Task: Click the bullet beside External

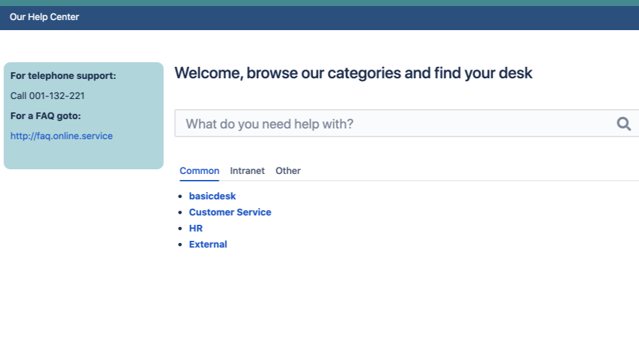Action: [181, 245]
